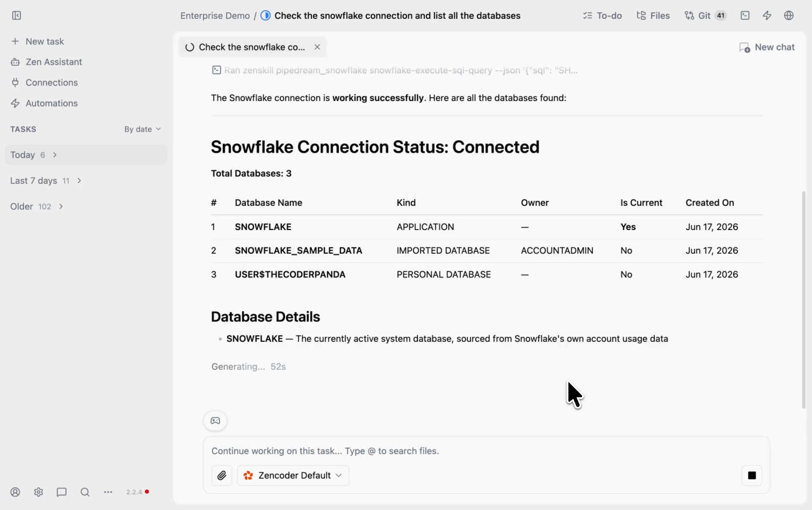Click the ACCOUNTADMIN owner cell
This screenshot has height=510, width=812.
click(x=557, y=251)
